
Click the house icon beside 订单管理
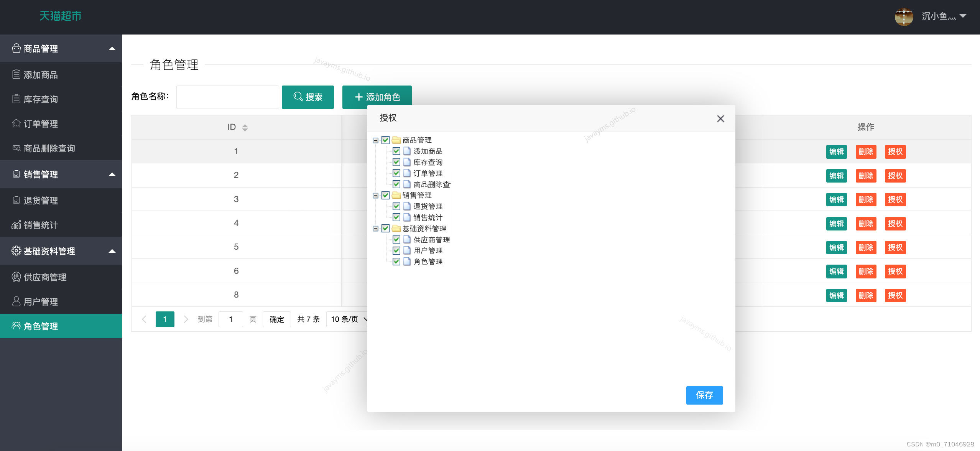(16, 123)
